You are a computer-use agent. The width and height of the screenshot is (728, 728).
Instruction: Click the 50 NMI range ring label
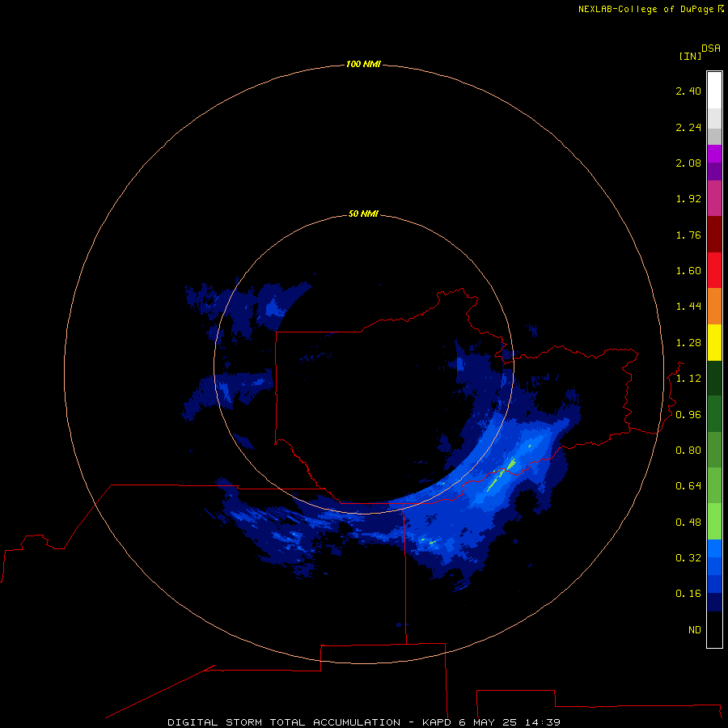click(363, 214)
